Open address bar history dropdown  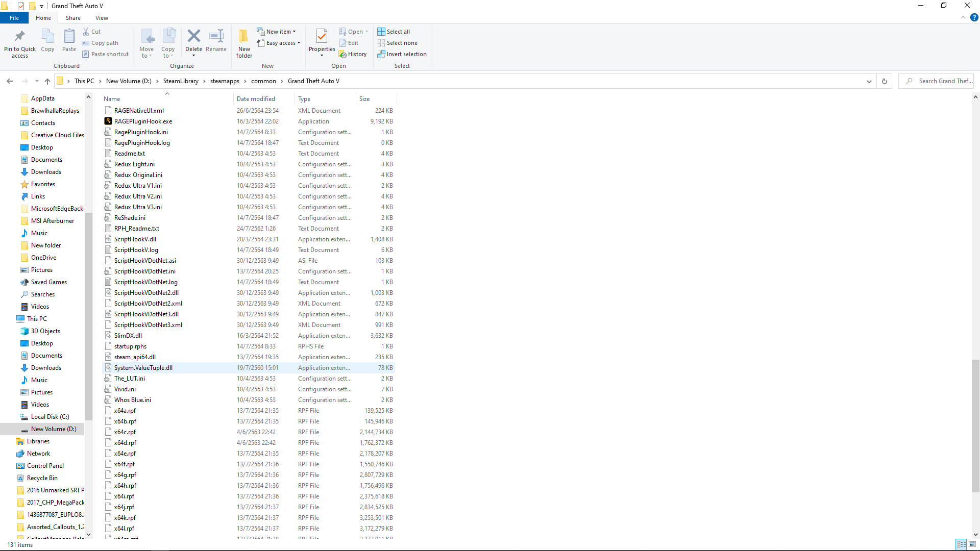[869, 81]
